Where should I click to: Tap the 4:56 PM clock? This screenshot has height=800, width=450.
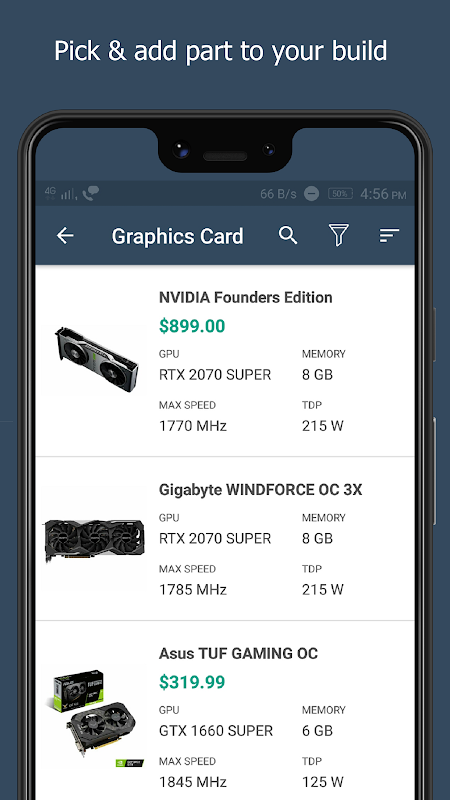tap(383, 194)
